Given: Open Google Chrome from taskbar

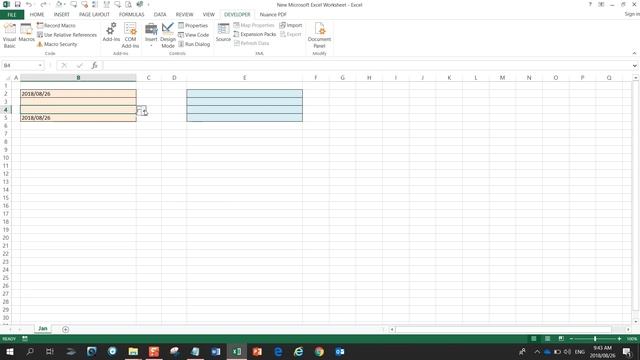Looking at the screenshot, I should click(319, 351).
